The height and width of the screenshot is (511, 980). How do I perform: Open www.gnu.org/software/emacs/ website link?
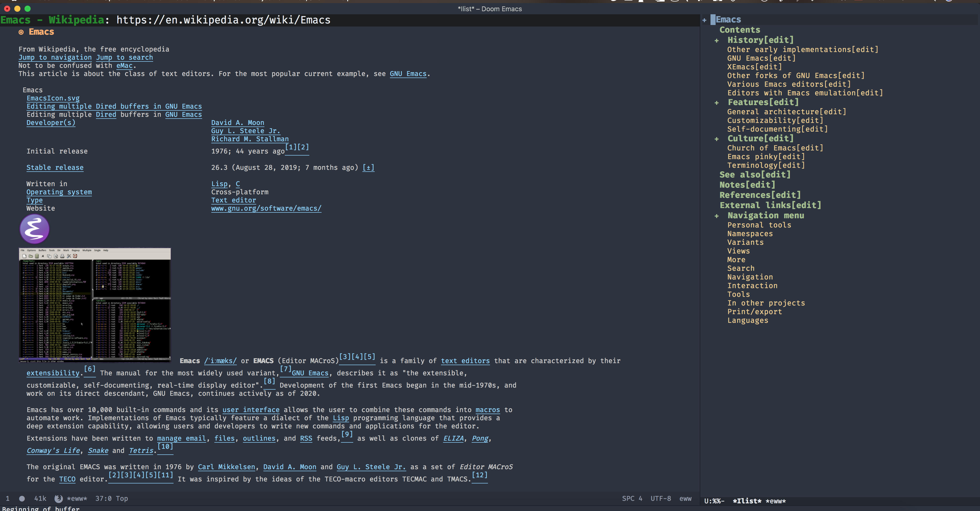[266, 208]
